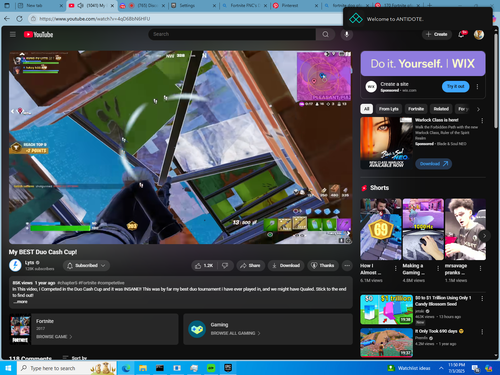Open File Explorer from taskbar
Screen dimensions: 500x375
(x=143, y=368)
